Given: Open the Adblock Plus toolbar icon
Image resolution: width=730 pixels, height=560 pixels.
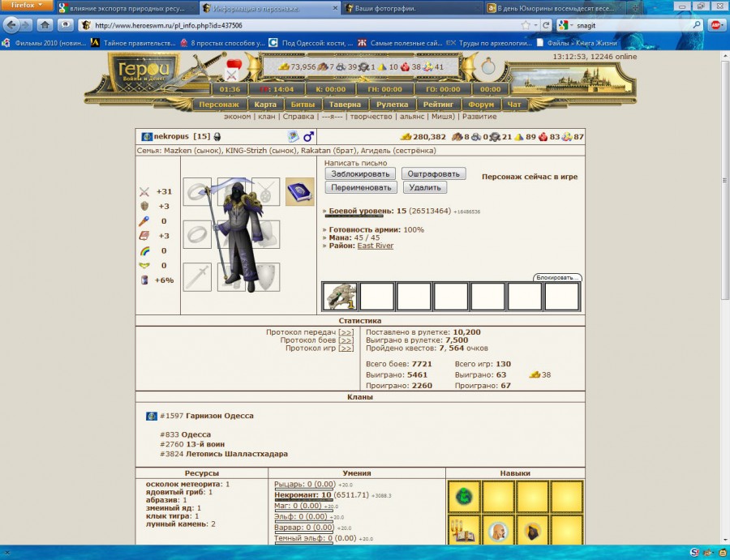Looking at the screenshot, I should [x=716, y=25].
